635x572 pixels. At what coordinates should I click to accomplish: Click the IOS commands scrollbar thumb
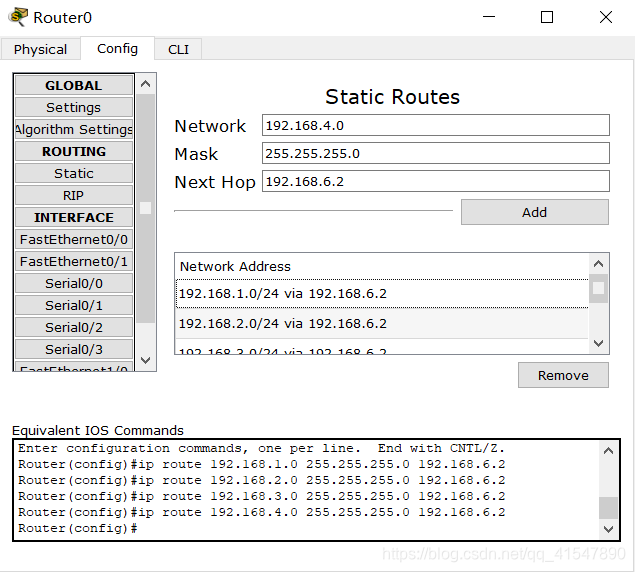(x=608, y=508)
